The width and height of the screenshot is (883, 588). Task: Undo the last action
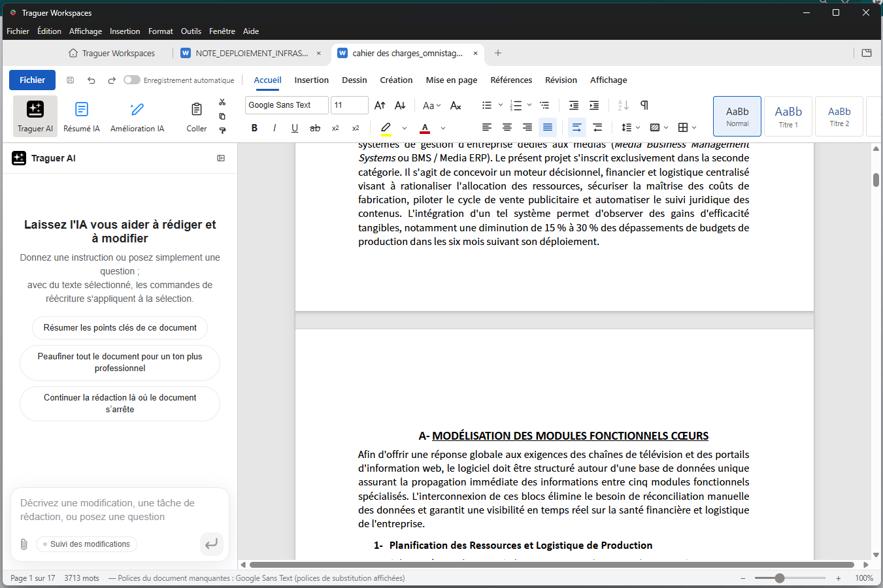(92, 80)
